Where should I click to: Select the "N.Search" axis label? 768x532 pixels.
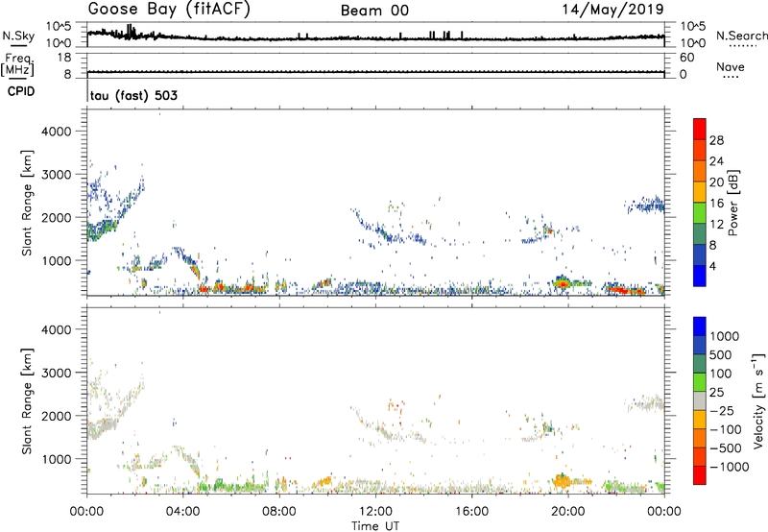pyautogui.click(x=741, y=36)
